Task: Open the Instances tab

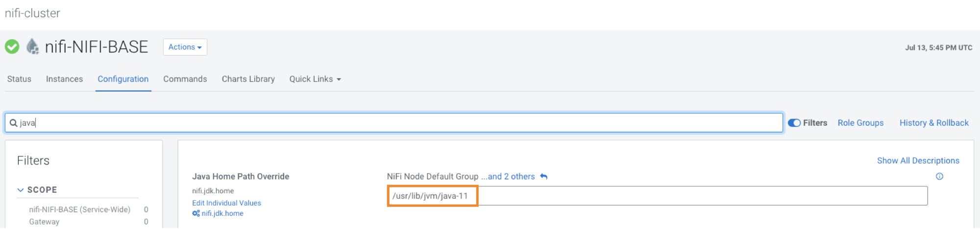Action: (x=64, y=79)
